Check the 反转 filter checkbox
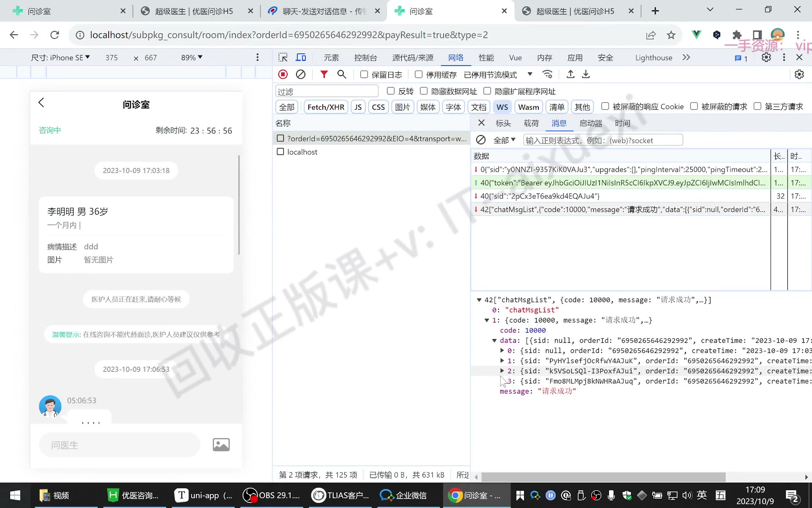 coord(391,91)
